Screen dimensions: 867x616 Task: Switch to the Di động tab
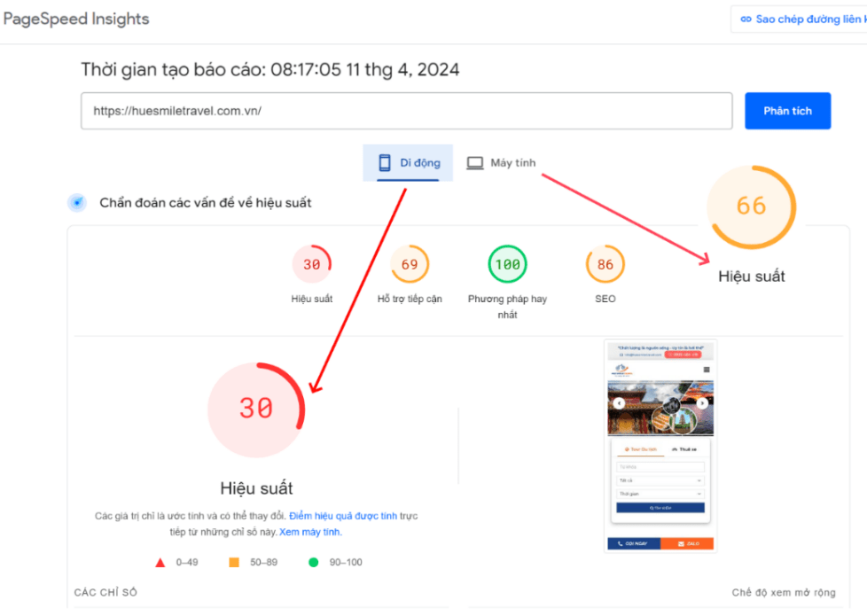[x=408, y=162]
